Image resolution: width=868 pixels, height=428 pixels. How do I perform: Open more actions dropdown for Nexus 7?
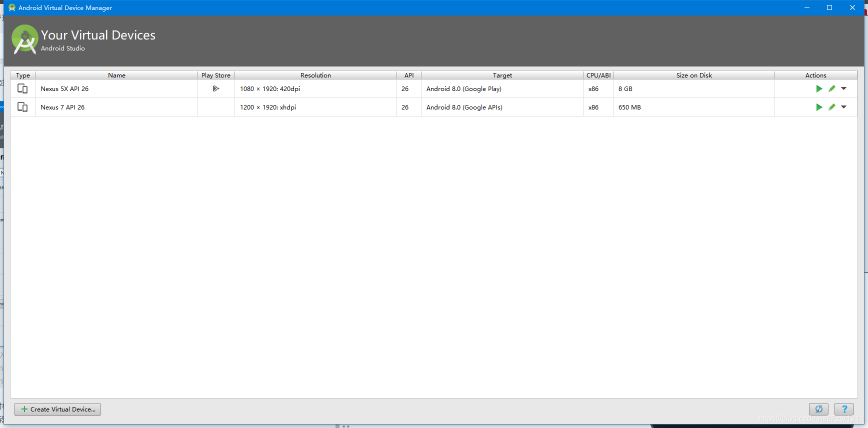(x=844, y=107)
